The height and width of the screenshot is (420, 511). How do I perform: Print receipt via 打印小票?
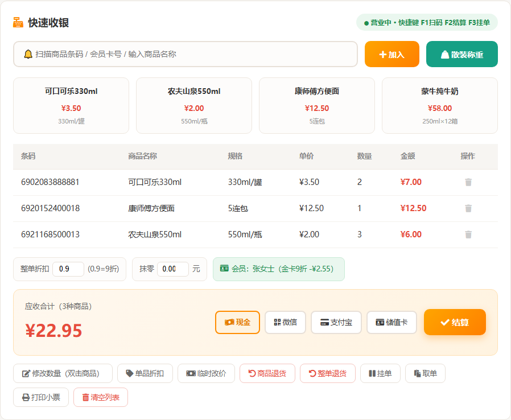click(x=41, y=397)
